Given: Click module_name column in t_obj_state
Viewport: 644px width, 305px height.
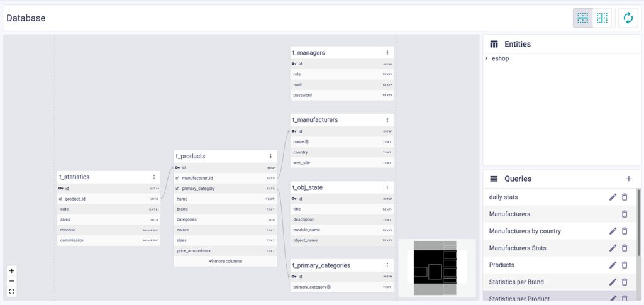Looking at the screenshot, I should coord(341,230).
